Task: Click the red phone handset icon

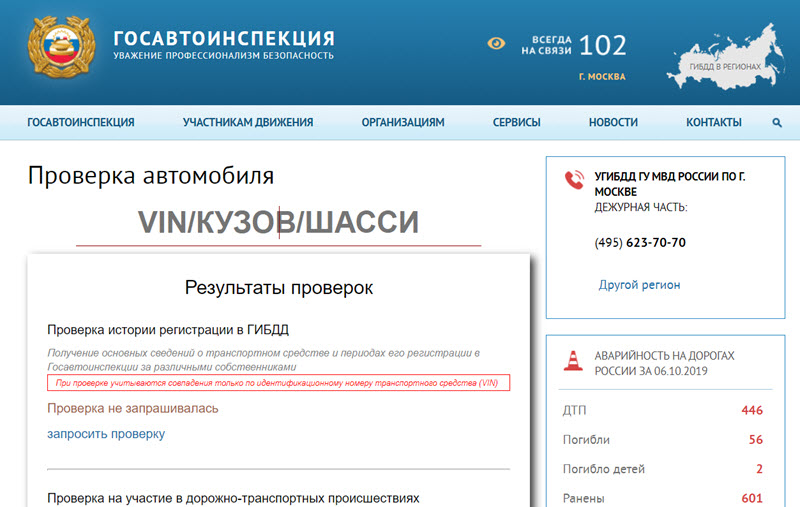Action: click(574, 180)
